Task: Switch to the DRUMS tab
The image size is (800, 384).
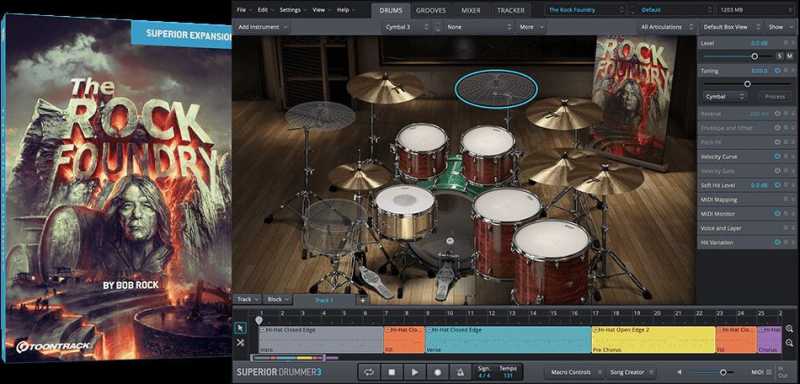Action: pyautogui.click(x=390, y=10)
